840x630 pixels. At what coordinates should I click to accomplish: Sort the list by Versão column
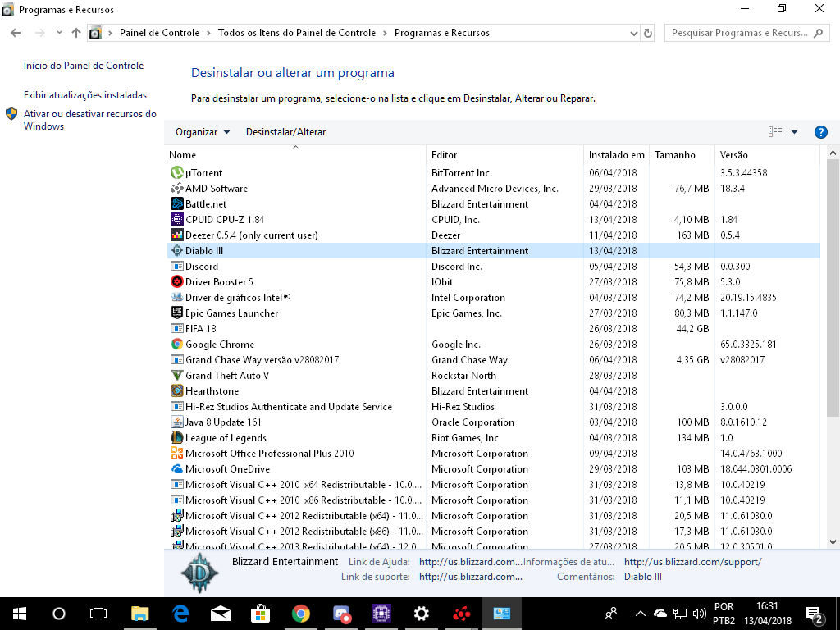pyautogui.click(x=767, y=154)
